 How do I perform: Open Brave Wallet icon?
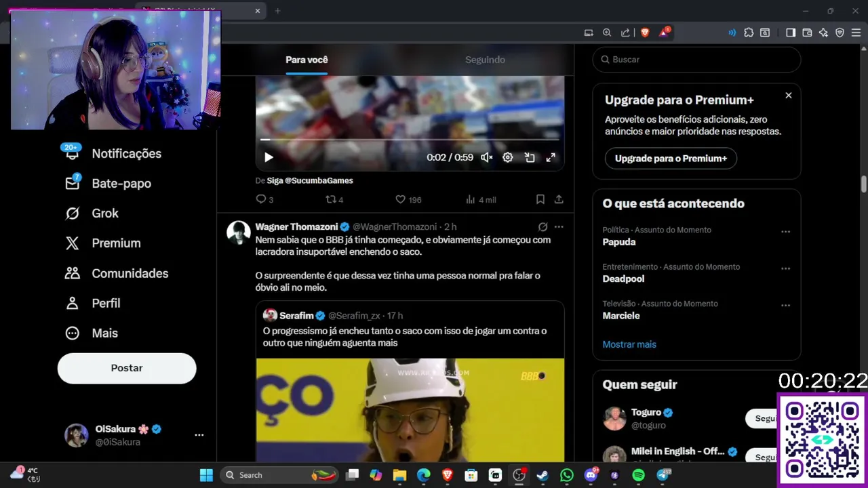pos(807,33)
